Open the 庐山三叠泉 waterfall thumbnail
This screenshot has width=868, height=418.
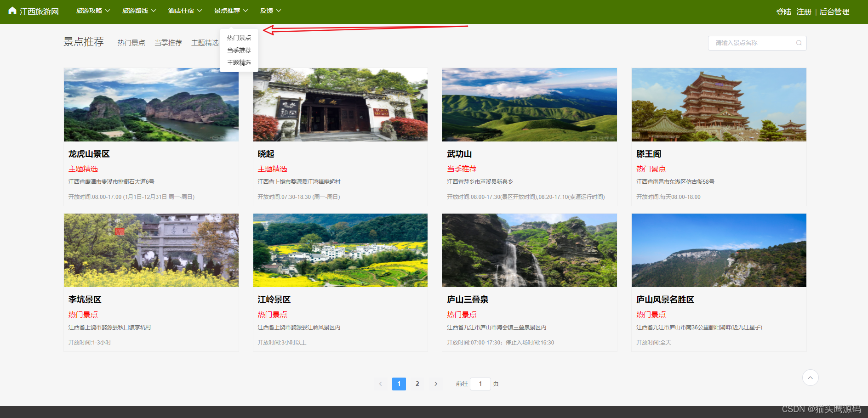530,250
